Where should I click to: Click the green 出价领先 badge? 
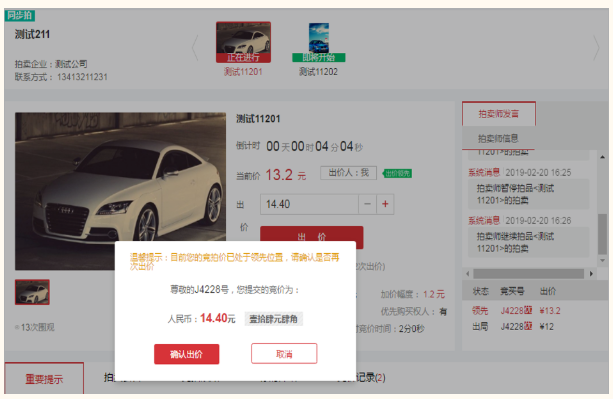(x=397, y=173)
